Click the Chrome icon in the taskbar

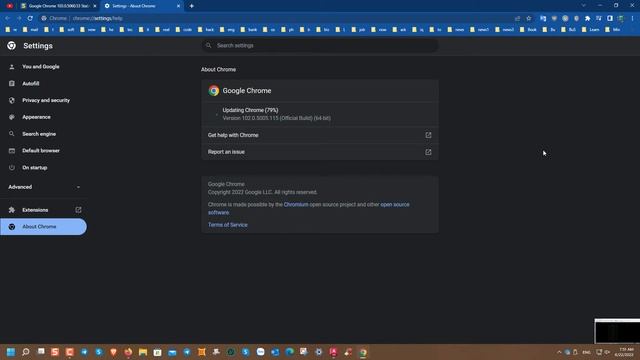pos(363,352)
